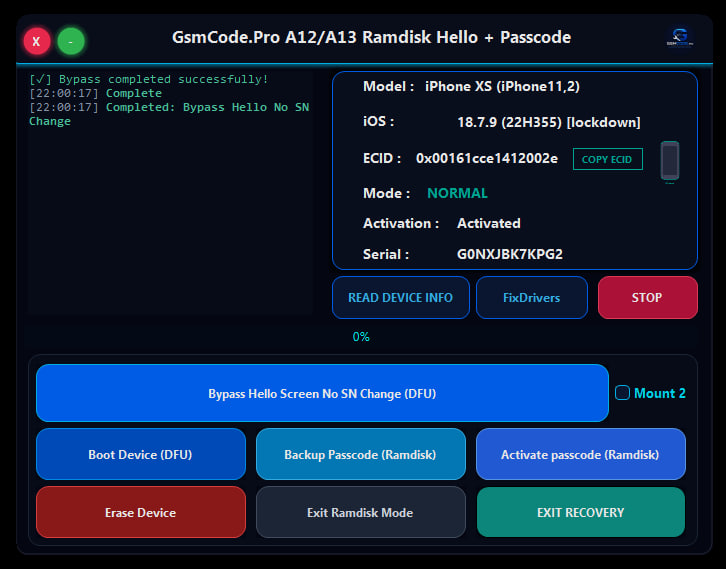Select the serial G0NXJBK7KPG2 text
Viewport: 726px width, 569px height.
(510, 254)
